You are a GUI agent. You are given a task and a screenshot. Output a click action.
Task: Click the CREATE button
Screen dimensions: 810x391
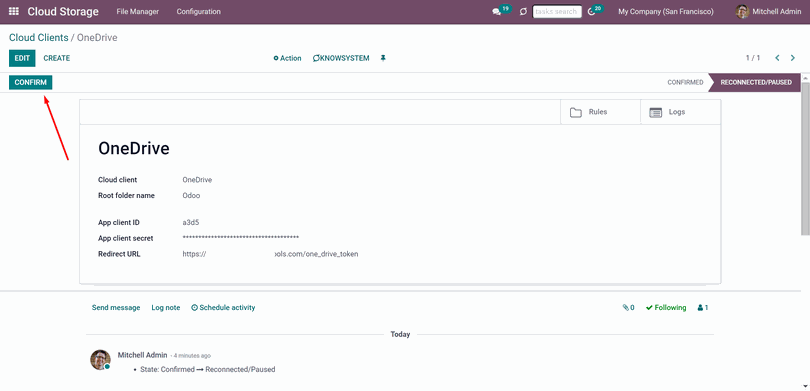click(57, 58)
